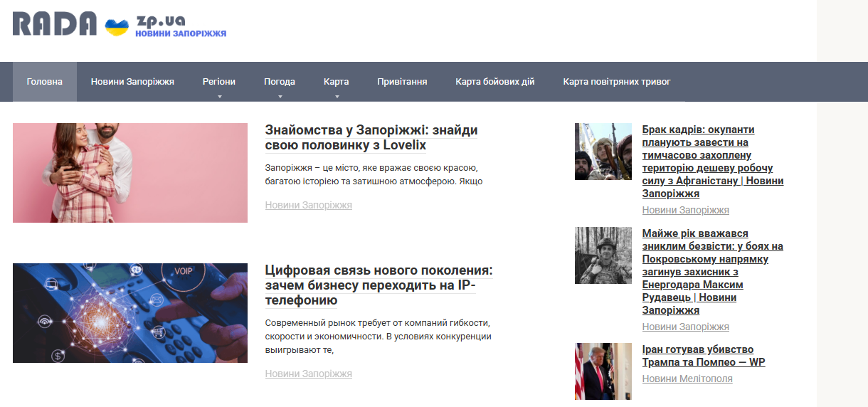Screen dimensions: 868x407
Task: Open the Карта menu item
Action: pos(337,82)
